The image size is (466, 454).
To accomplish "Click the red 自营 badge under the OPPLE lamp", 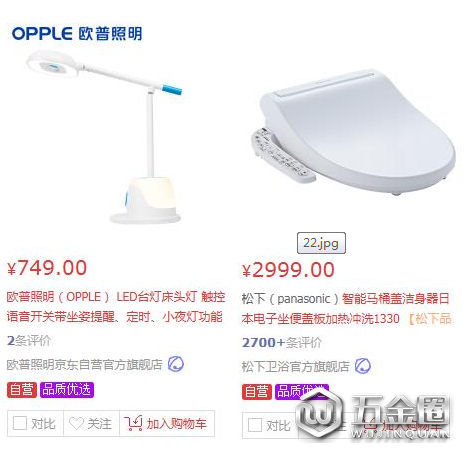I will (x=22, y=389).
